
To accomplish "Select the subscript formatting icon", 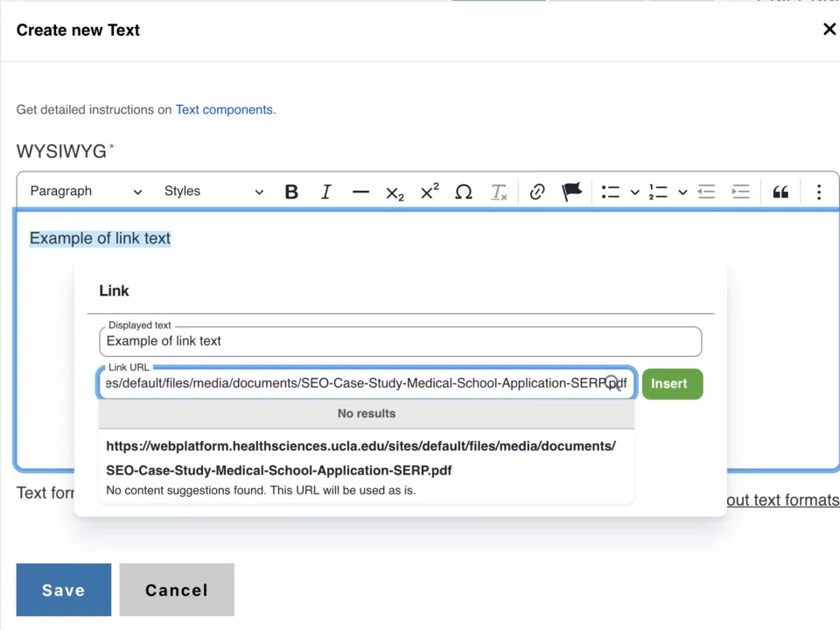I will [395, 192].
